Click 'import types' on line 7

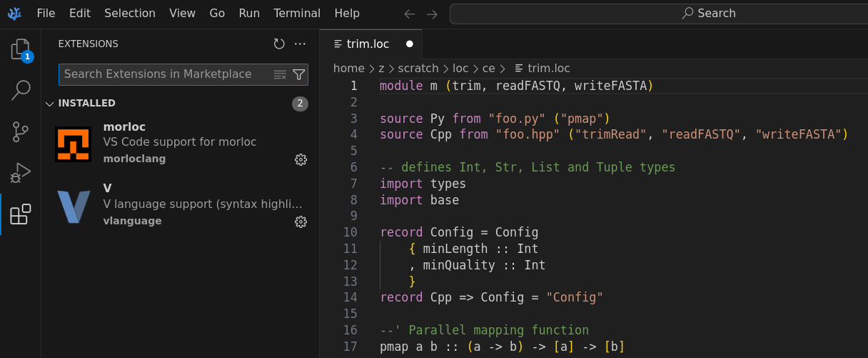tap(423, 184)
